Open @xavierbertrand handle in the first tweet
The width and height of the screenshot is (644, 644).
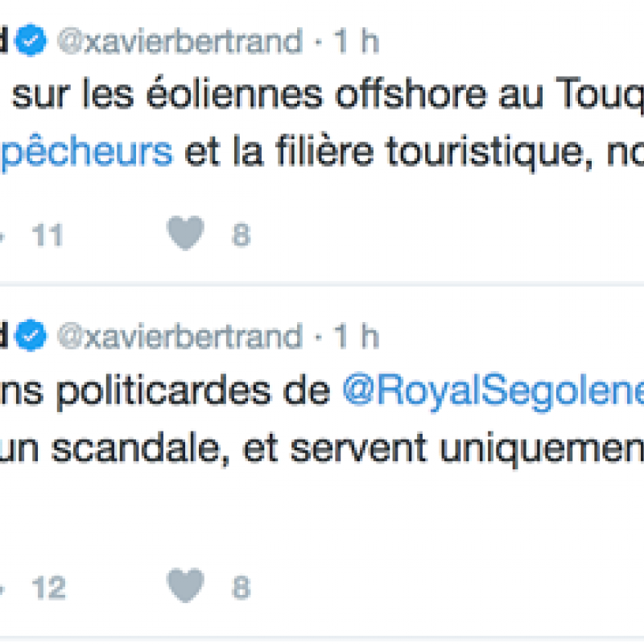(x=180, y=41)
